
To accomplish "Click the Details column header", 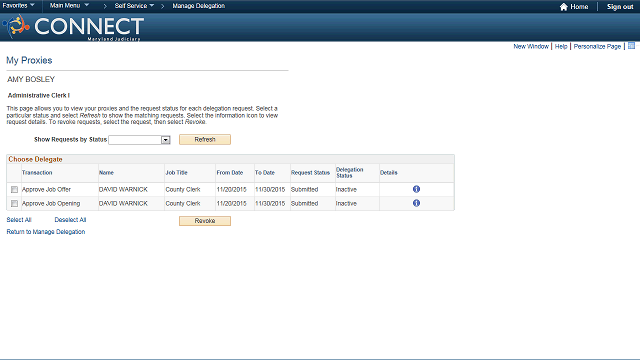I will tap(389, 173).
